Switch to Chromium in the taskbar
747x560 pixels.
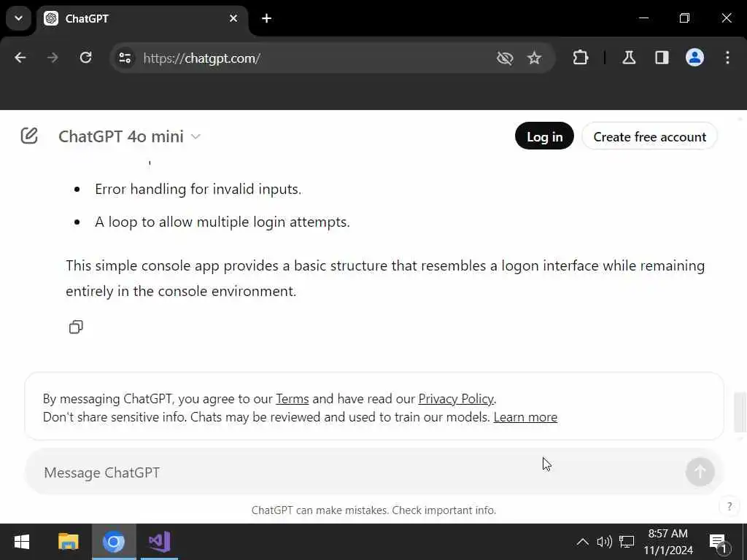point(114,542)
